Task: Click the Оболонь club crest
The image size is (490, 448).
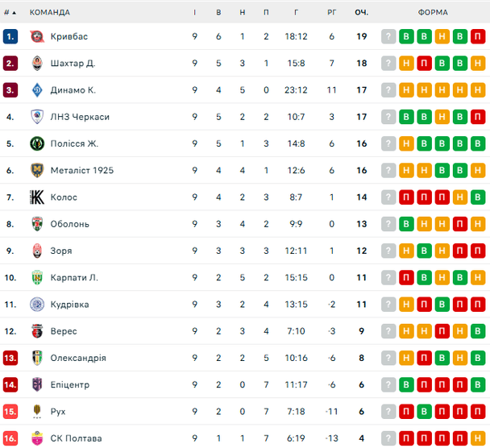Action: (x=36, y=224)
